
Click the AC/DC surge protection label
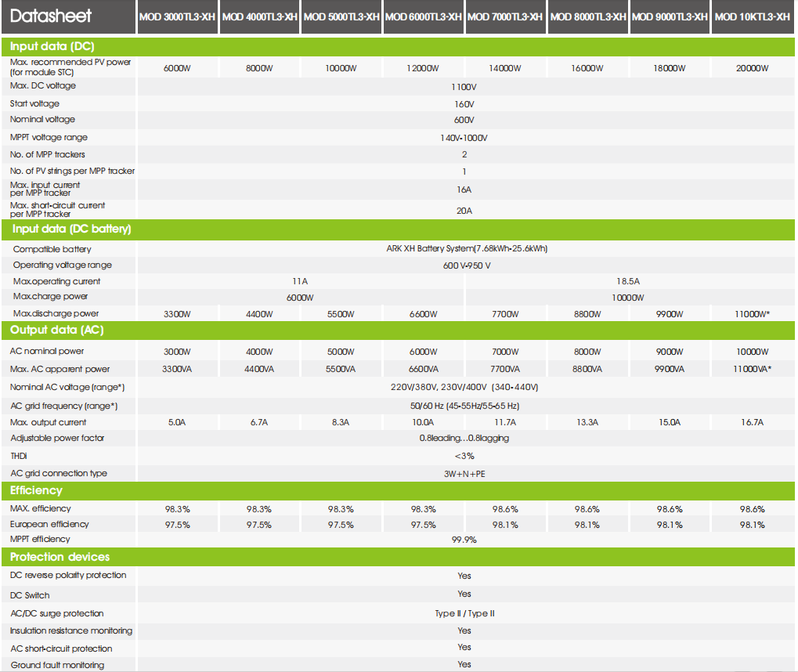coord(56,613)
